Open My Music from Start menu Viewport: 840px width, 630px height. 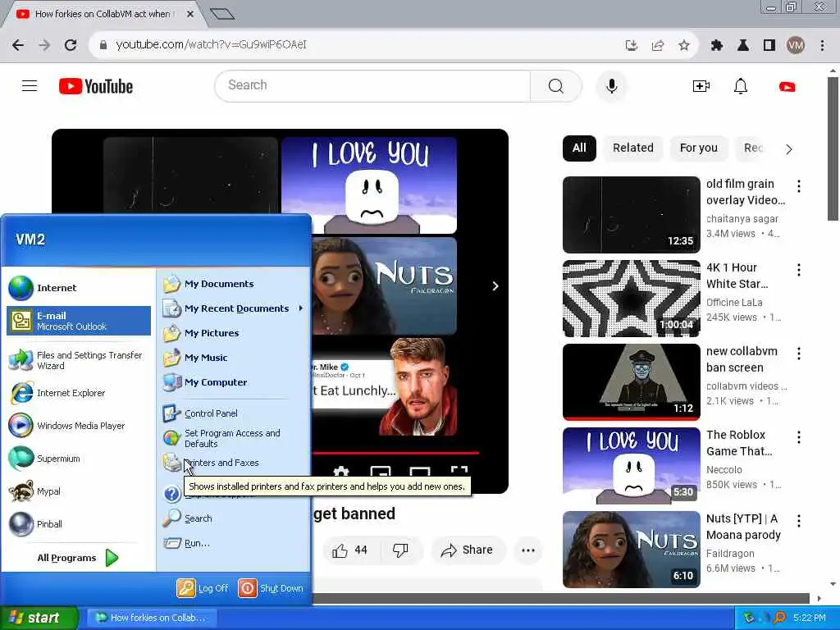pos(234,358)
